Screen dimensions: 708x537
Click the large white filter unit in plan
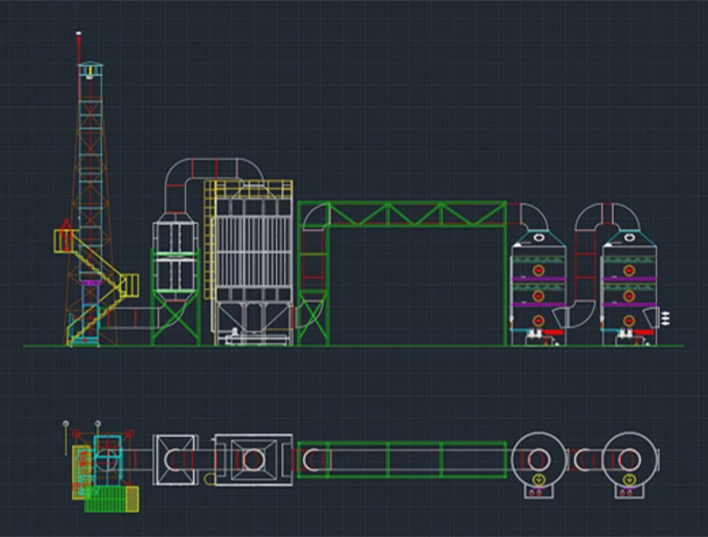[254, 460]
